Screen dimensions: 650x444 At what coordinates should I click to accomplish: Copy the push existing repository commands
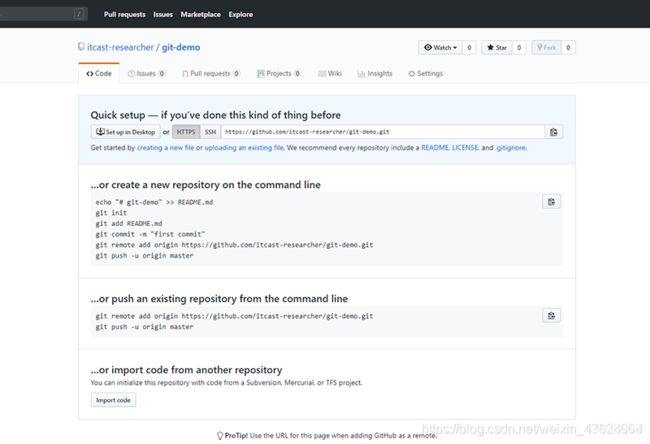[x=551, y=316]
